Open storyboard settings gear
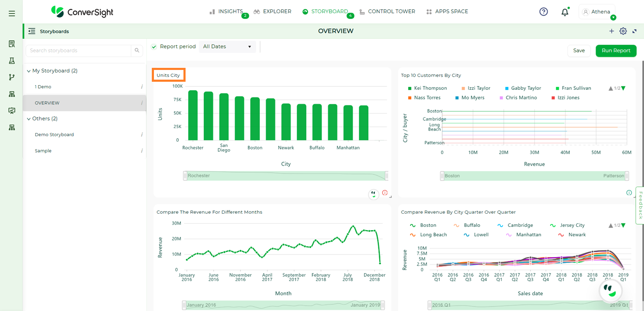 coord(623,31)
